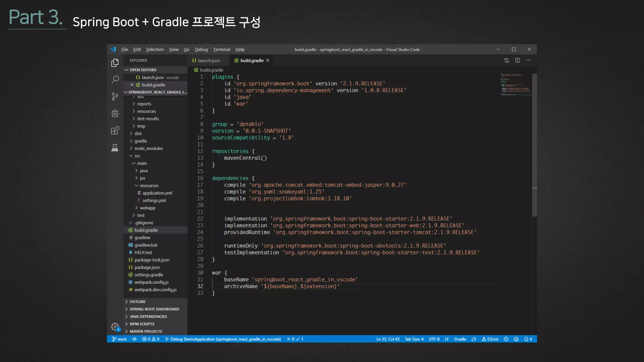Click the Ln 32, Col 43 indicator
Image resolution: width=644 pixels, height=362 pixels.
[388, 339]
